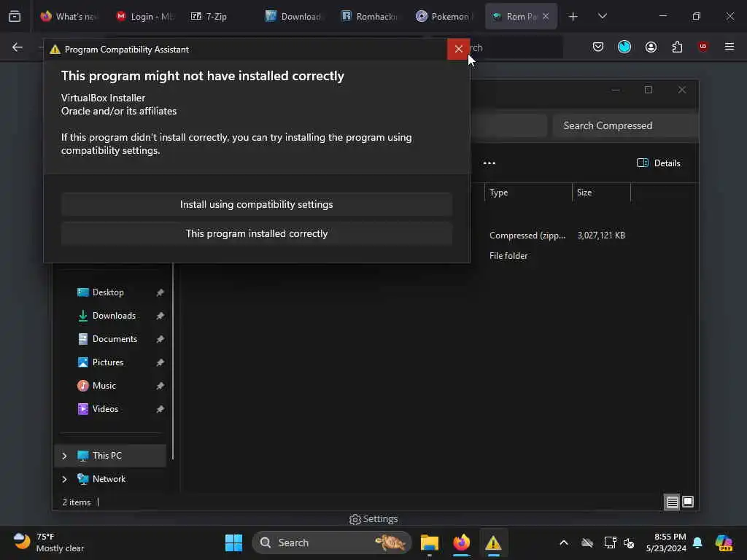Image resolution: width=747 pixels, height=560 pixels.
Task: Close the Program Compatibility Assistant dialog
Action: [x=458, y=49]
